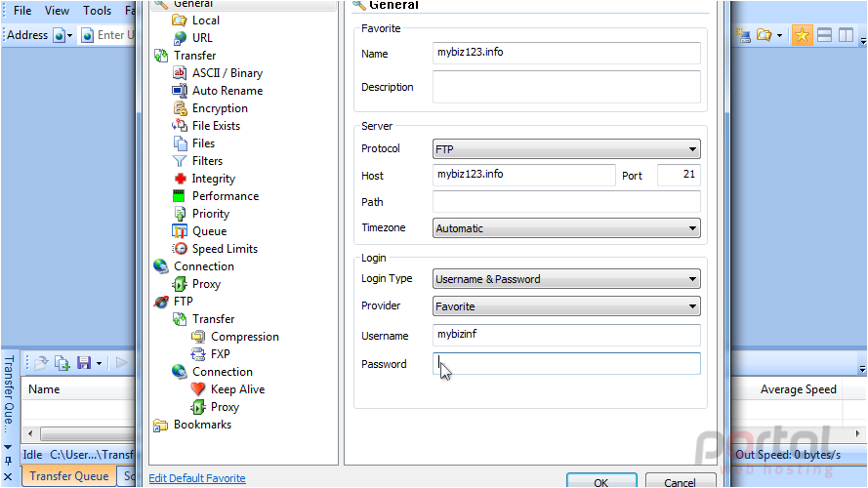868x488 pixels.
Task: Click the Path input field
Action: (566, 201)
